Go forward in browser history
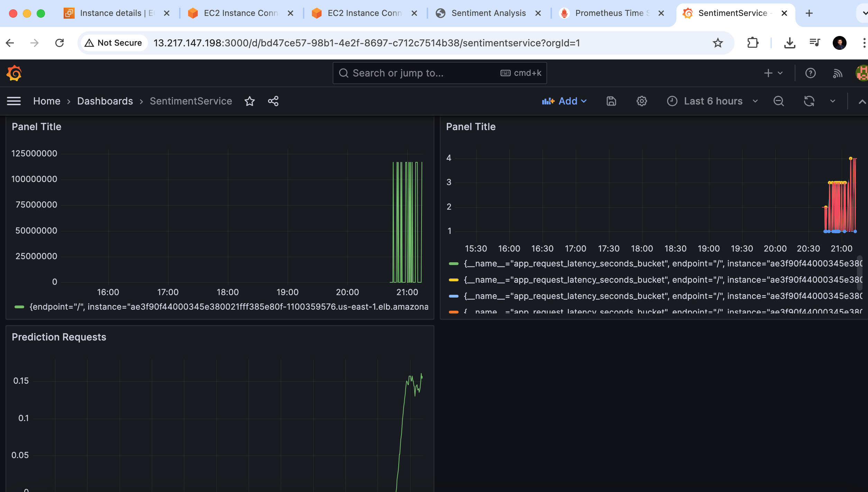This screenshot has width=868, height=492. pos(35,43)
